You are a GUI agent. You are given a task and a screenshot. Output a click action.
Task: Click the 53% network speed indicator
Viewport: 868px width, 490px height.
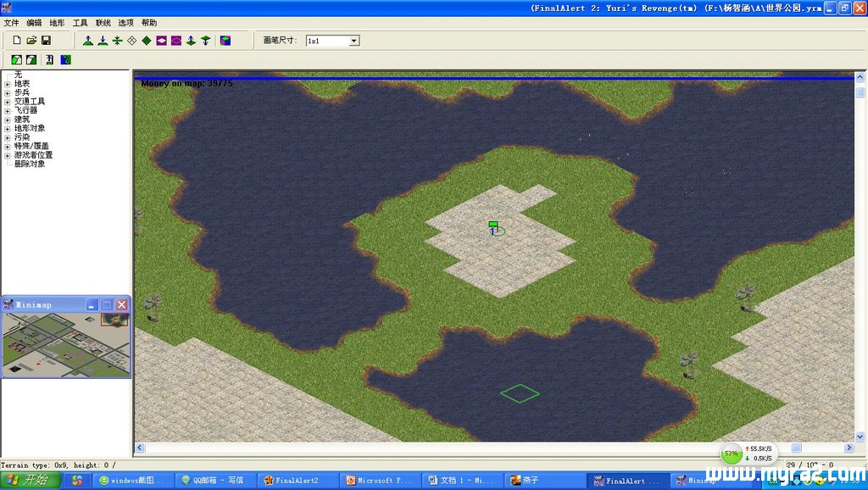[x=732, y=454]
